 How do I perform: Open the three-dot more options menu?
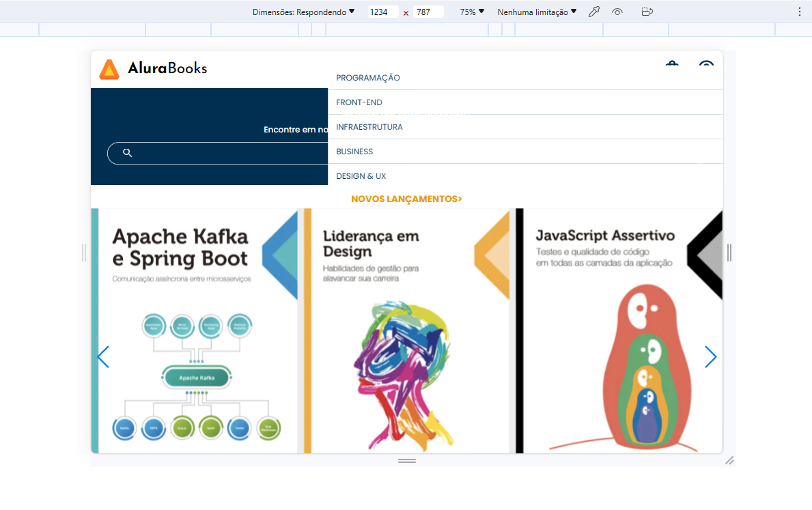coord(799,12)
